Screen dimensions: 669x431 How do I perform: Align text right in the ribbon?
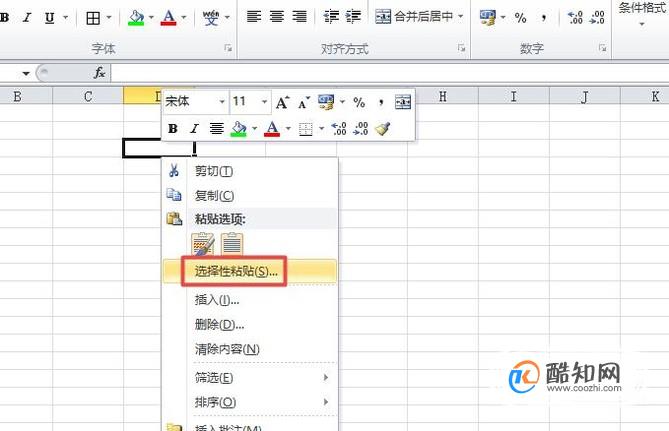click(300, 17)
